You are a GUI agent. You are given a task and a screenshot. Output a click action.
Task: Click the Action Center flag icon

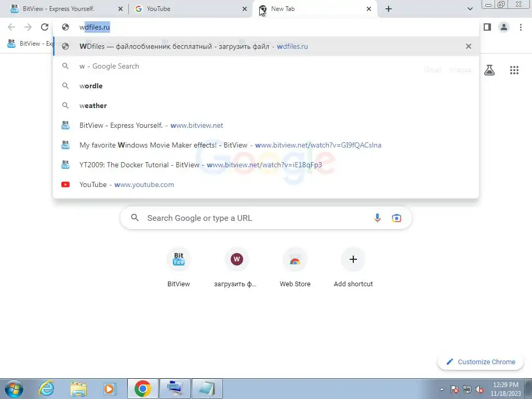(x=455, y=389)
